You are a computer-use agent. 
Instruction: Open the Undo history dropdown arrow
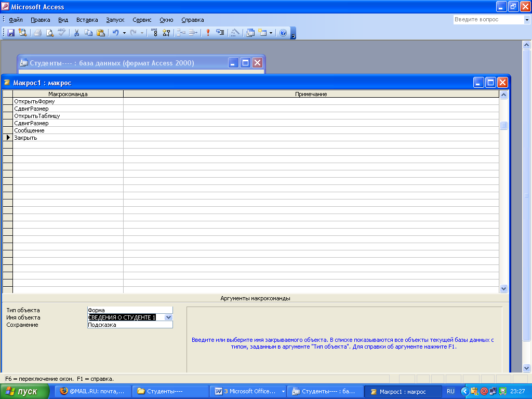(x=124, y=33)
